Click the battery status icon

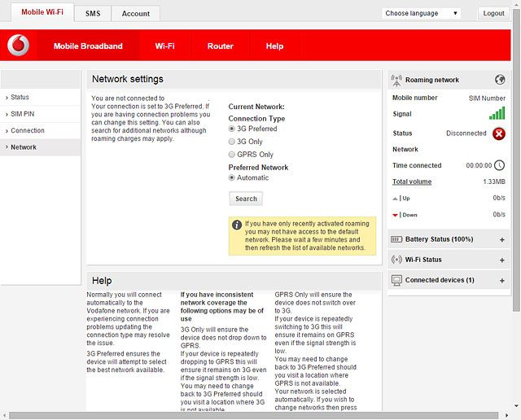click(396, 239)
